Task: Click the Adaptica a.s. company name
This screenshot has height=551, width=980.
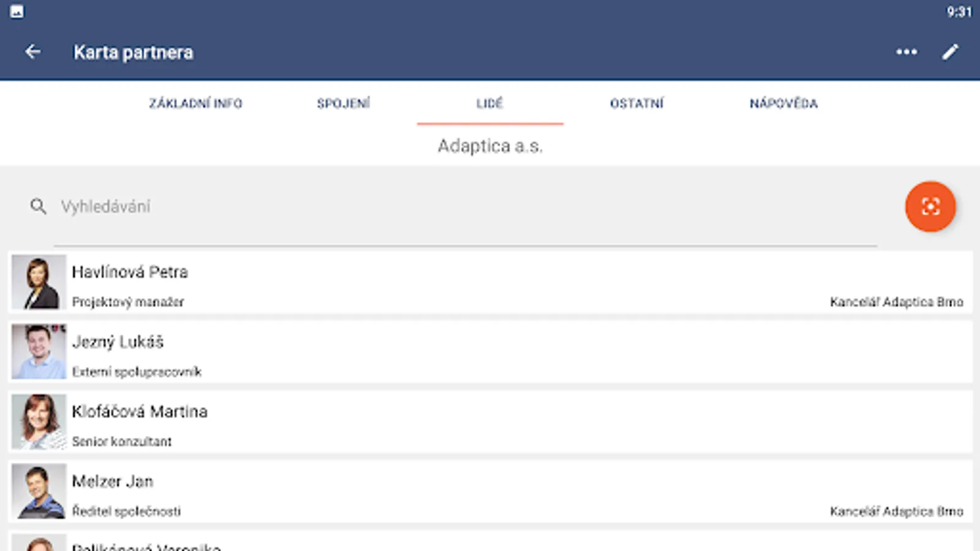Action: coord(490,146)
